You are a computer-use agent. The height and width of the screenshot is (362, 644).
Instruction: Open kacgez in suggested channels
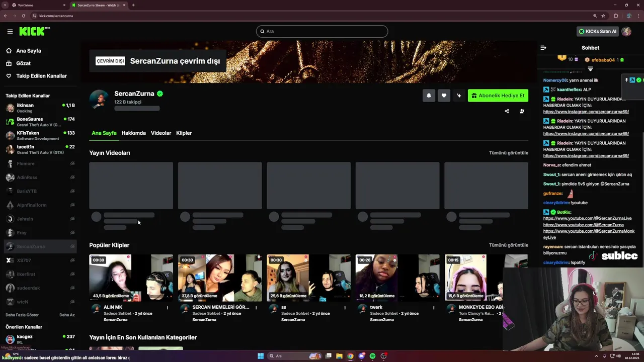40,339
